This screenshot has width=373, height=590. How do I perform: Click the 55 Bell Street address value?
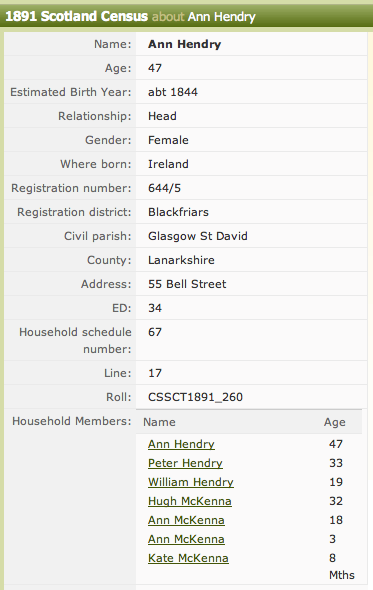click(x=187, y=284)
